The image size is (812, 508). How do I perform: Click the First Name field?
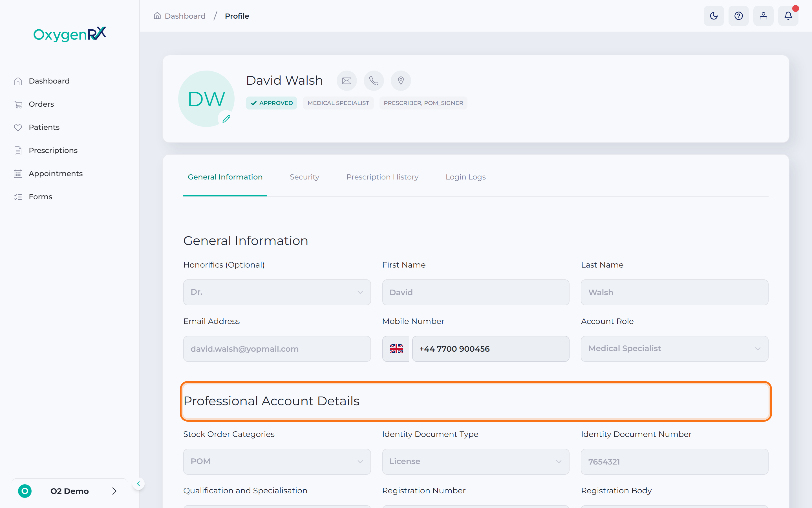tap(475, 292)
